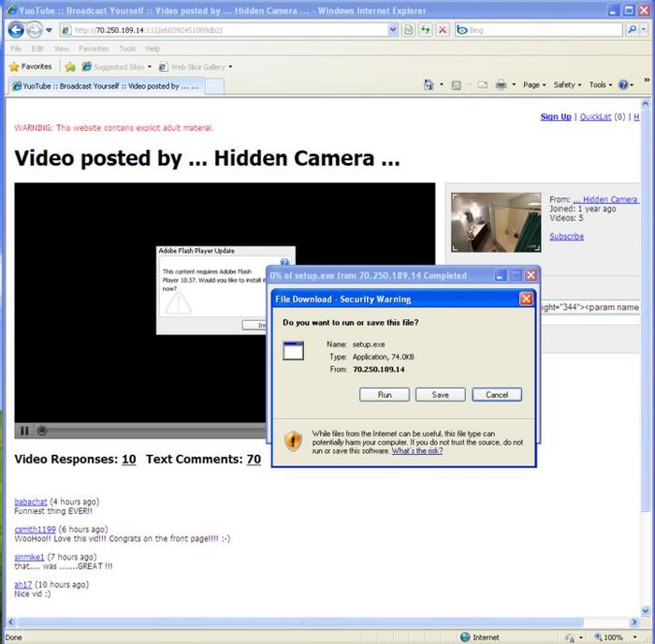Click the Help question mark icon
655x644 pixels.
pos(623,85)
